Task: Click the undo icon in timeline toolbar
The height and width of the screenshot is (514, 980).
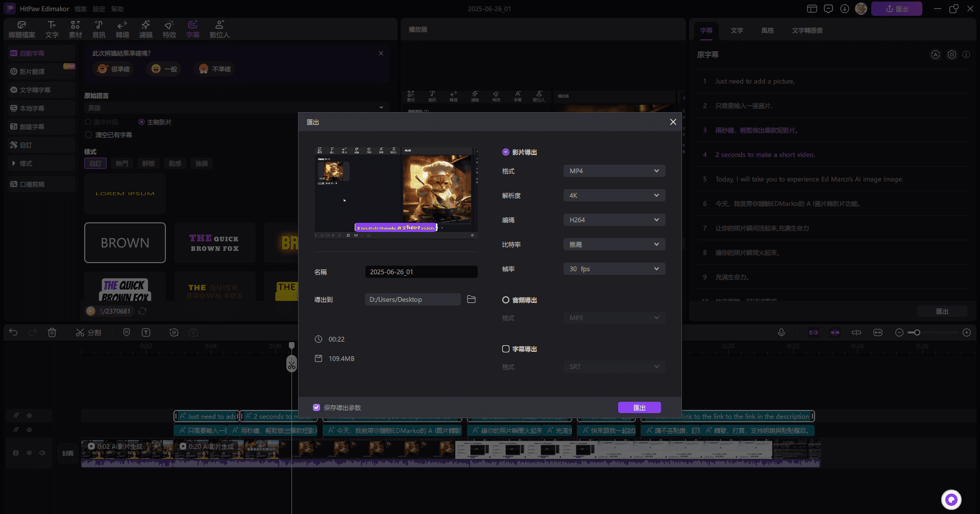Action: pyautogui.click(x=13, y=332)
